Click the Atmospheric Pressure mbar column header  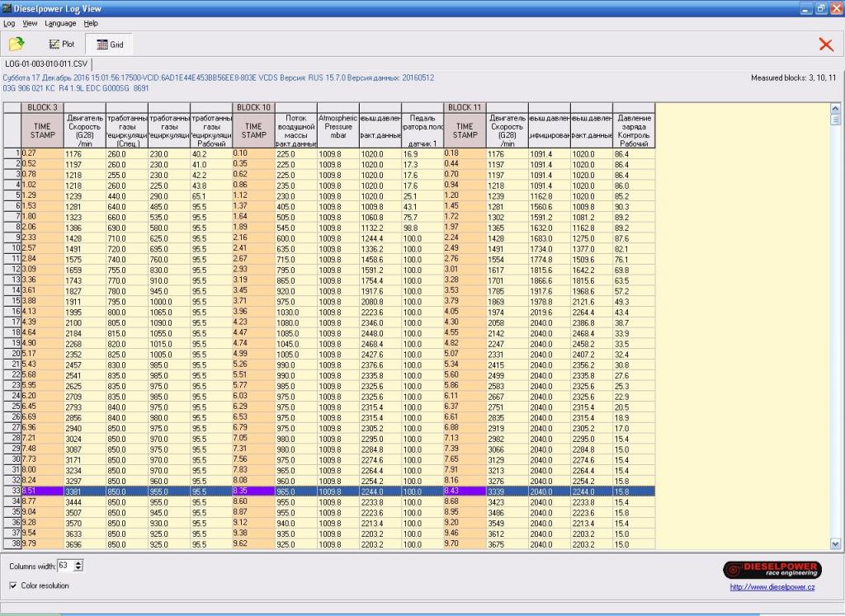tap(338, 130)
